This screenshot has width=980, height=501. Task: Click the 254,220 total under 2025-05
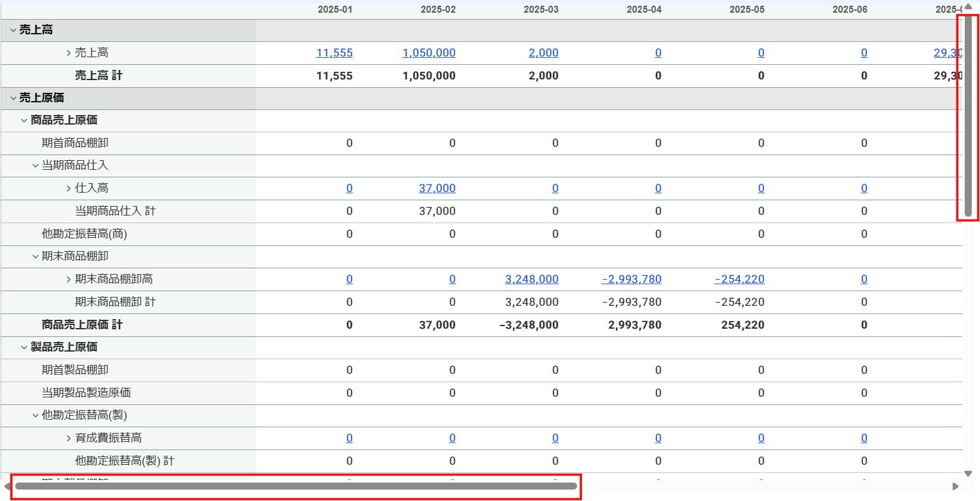click(x=743, y=325)
